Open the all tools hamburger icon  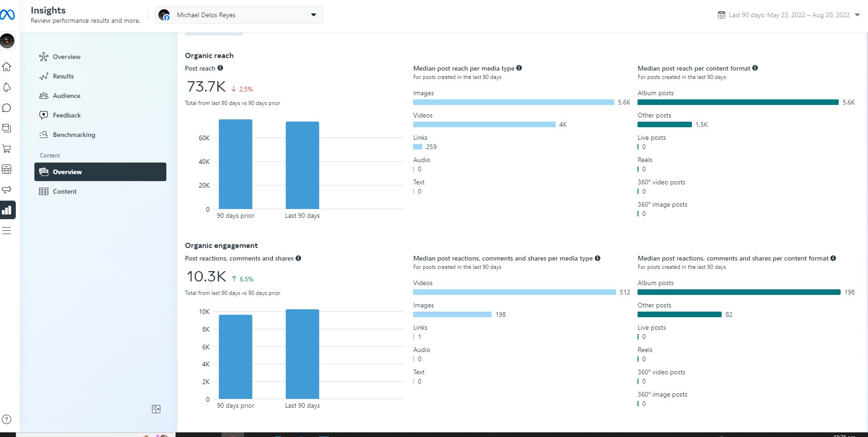(x=7, y=230)
